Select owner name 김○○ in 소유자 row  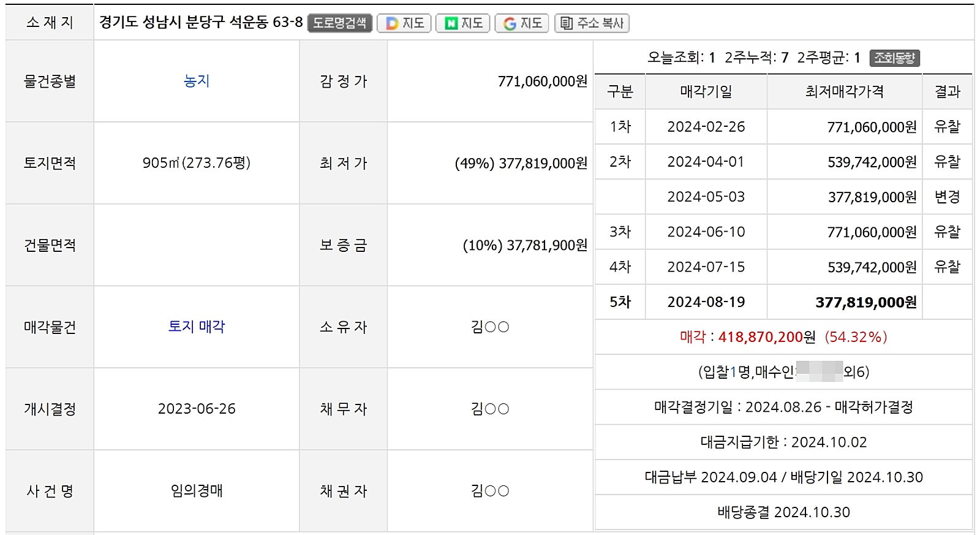pos(490,327)
